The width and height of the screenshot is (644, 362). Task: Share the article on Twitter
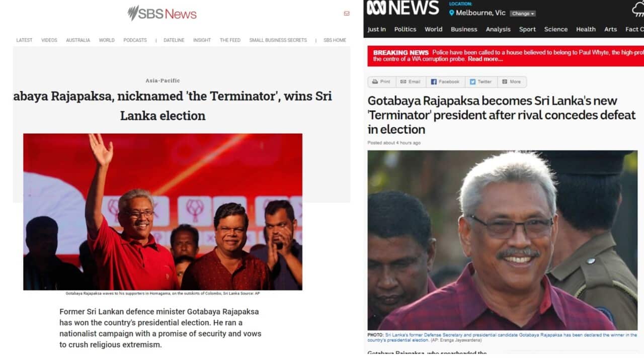(480, 81)
